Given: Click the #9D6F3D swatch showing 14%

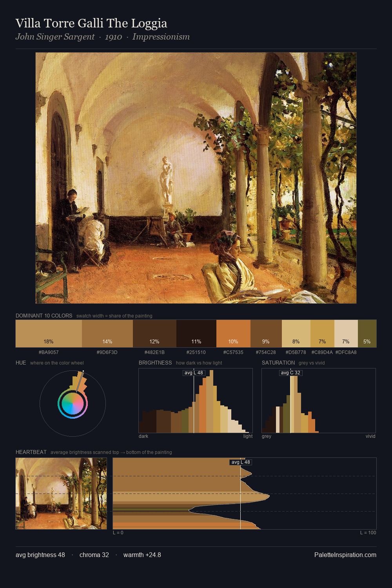Looking at the screenshot, I should coord(107,334).
